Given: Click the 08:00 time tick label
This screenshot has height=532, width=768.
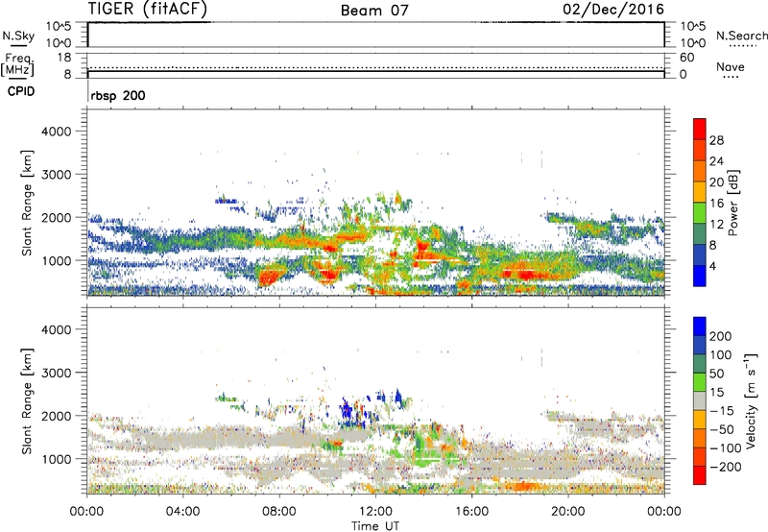Looking at the screenshot, I should 279,512.
